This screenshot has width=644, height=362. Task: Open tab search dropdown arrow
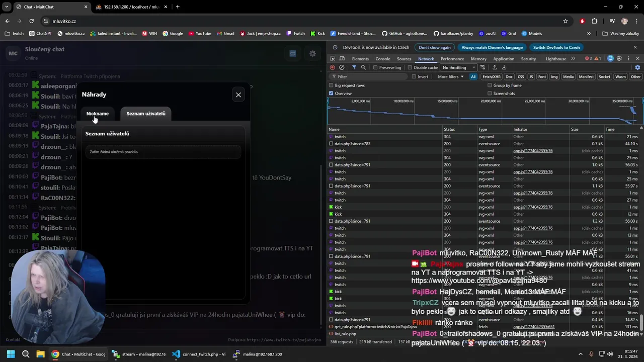7,7
